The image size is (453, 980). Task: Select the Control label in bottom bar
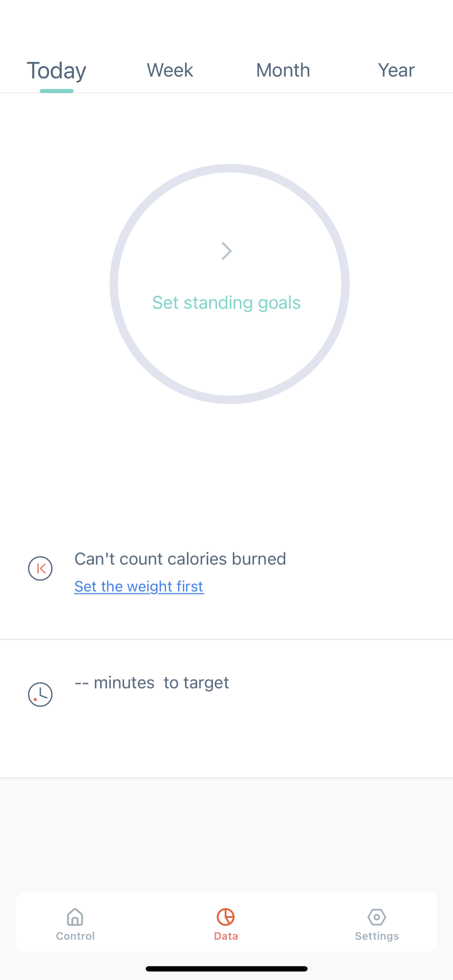[75, 936]
